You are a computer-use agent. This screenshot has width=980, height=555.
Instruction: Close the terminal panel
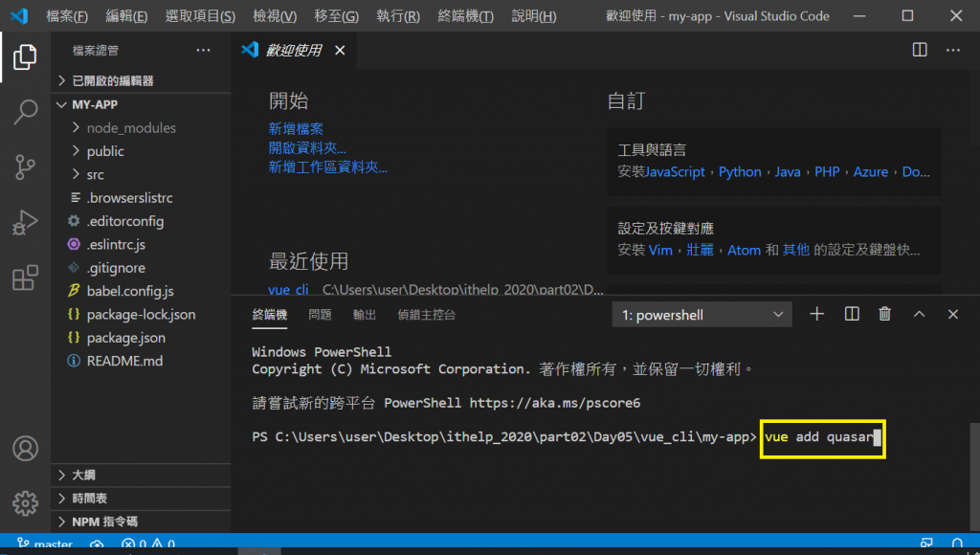pyautogui.click(x=952, y=314)
